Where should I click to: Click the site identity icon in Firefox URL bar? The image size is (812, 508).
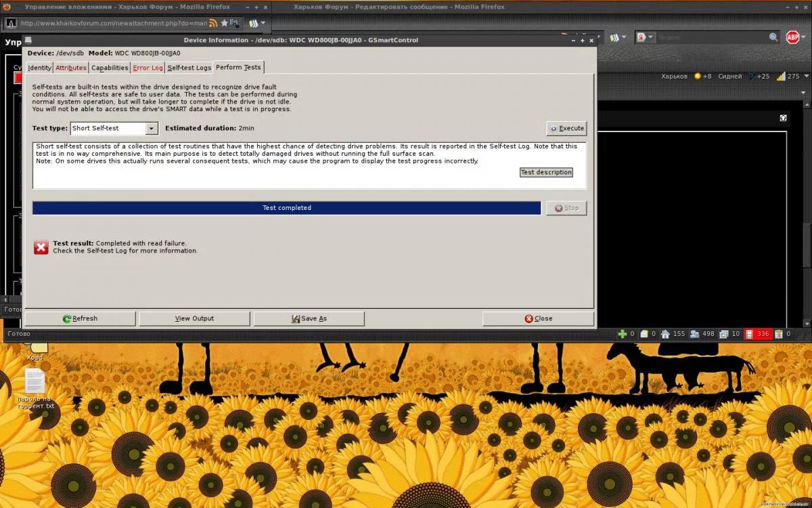click(12, 22)
